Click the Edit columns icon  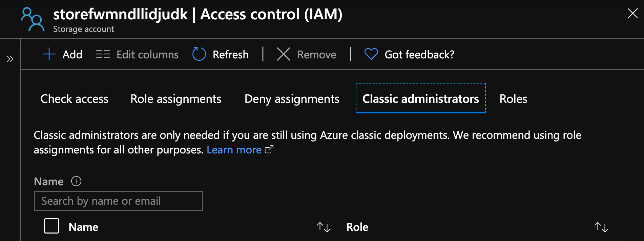103,54
